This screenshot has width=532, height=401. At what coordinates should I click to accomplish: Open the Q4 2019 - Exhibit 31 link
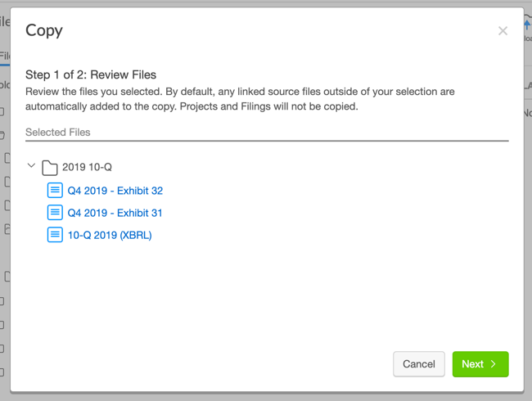tap(115, 213)
